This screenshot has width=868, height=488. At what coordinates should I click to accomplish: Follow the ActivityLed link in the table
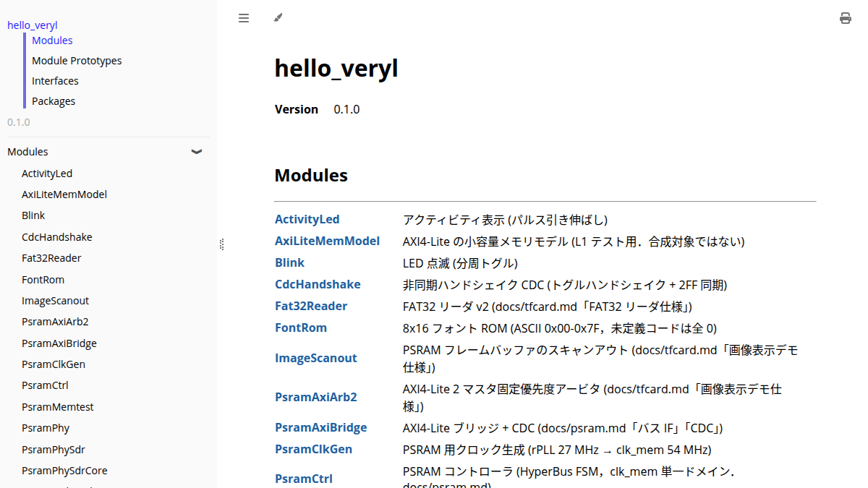(307, 219)
